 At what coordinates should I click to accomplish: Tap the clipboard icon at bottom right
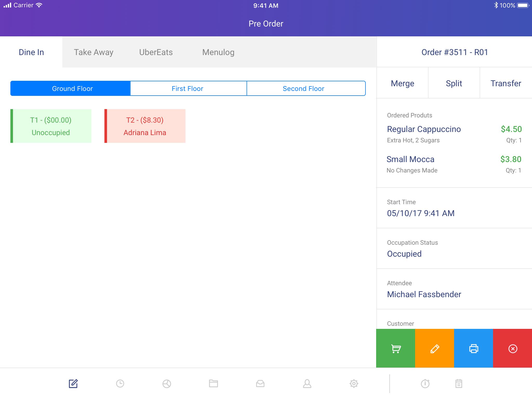point(459,383)
